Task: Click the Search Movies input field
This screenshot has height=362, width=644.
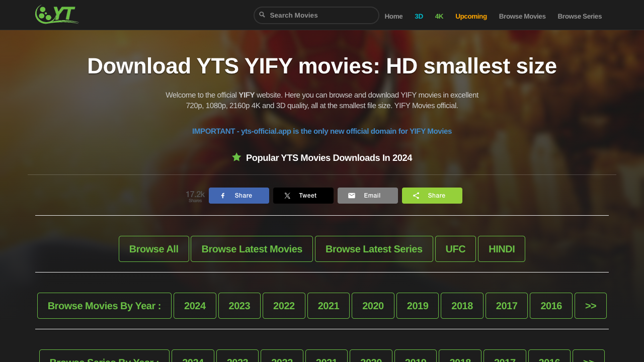Action: (316, 15)
